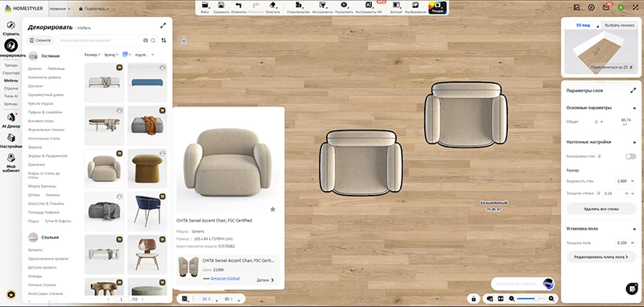Open the подле... sorting dropdown

[145, 54]
